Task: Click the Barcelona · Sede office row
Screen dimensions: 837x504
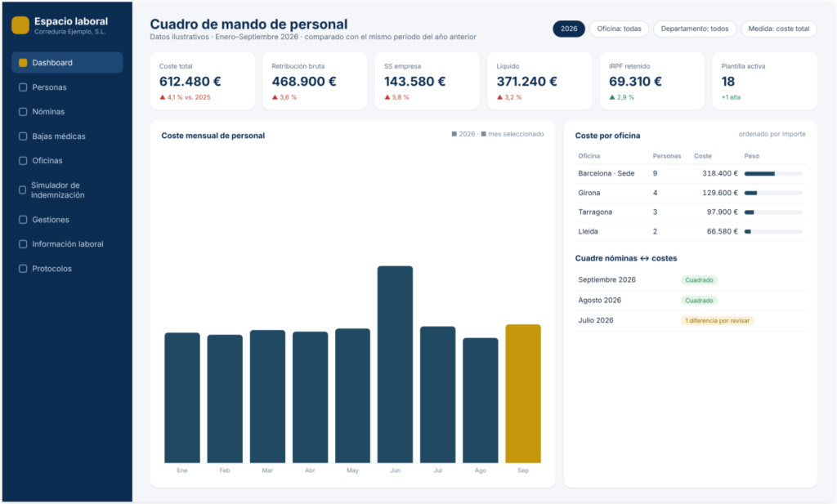Action: click(x=690, y=173)
